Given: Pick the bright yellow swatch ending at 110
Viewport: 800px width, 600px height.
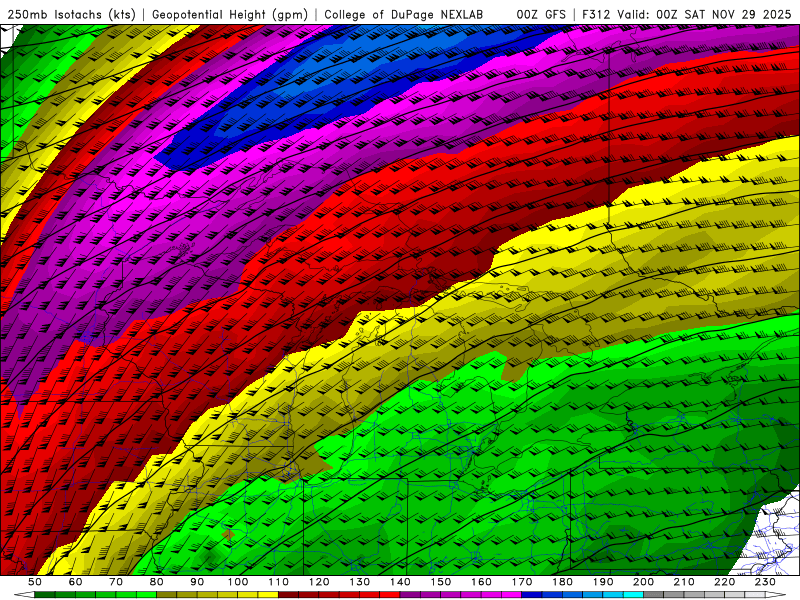Looking at the screenshot, I should (268, 594).
